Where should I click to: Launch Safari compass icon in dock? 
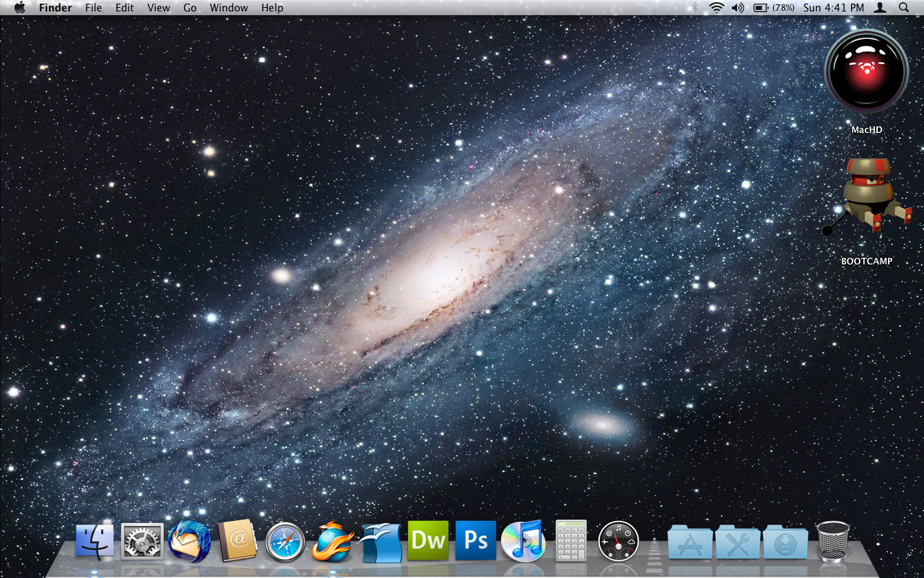(x=285, y=542)
